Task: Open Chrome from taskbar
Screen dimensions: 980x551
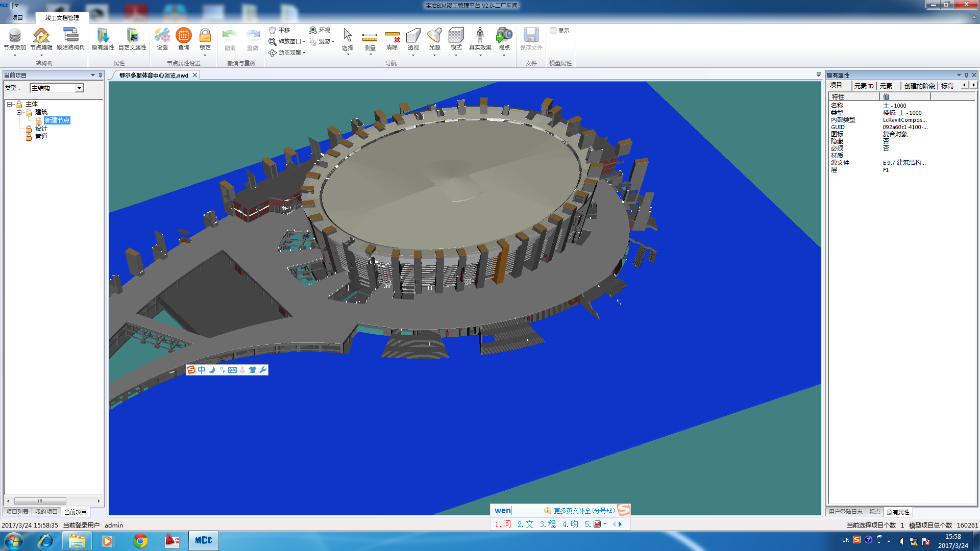Action: 140,541
